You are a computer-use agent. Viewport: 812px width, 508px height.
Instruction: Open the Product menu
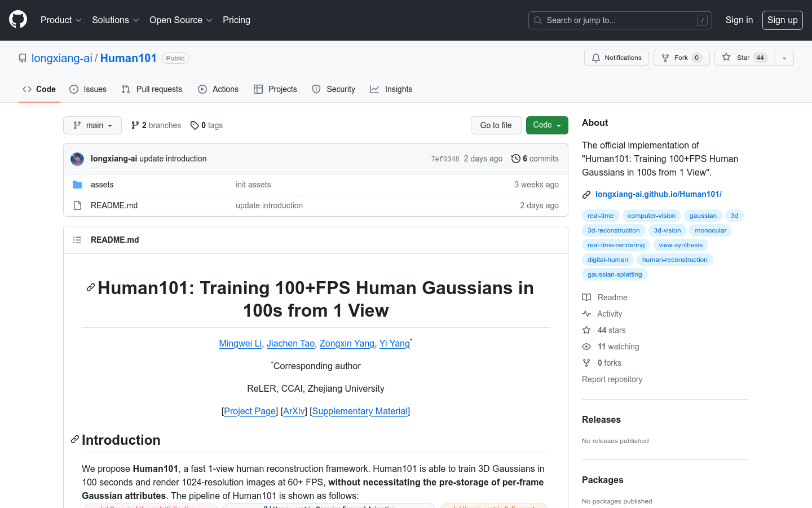(61, 20)
